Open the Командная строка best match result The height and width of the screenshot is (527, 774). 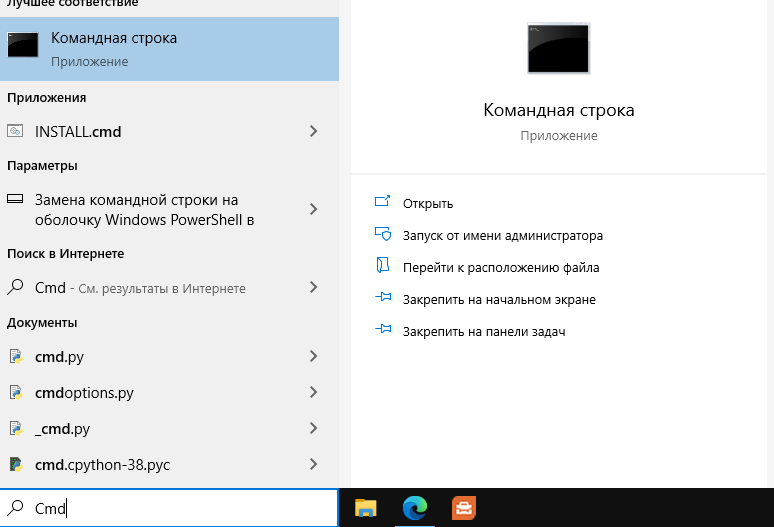(169, 49)
